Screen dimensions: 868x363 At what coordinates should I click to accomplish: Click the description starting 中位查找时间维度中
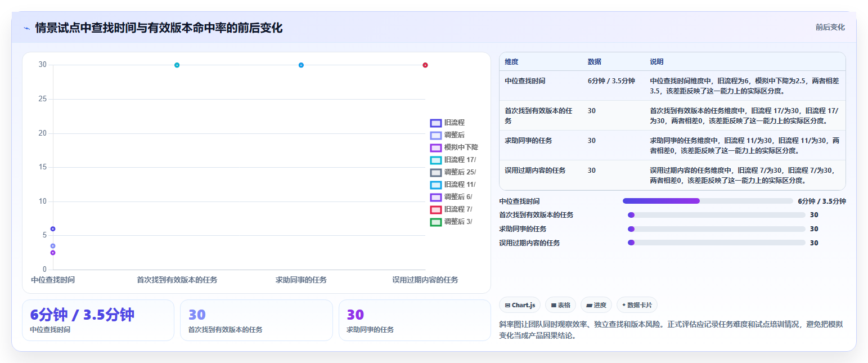[x=744, y=86]
